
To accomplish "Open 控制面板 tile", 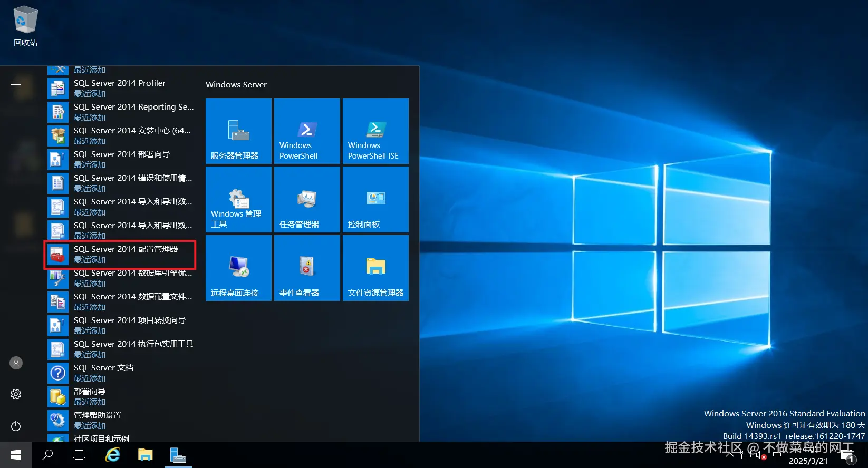I will pos(375,199).
